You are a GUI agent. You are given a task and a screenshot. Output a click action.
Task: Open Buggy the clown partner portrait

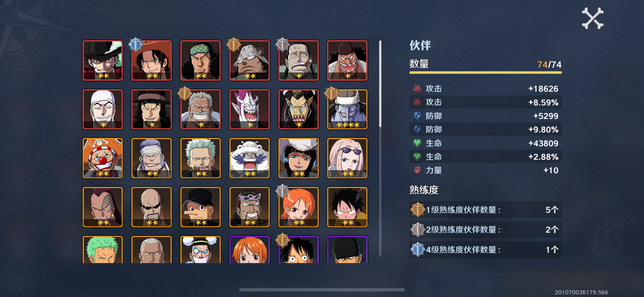tap(103, 158)
